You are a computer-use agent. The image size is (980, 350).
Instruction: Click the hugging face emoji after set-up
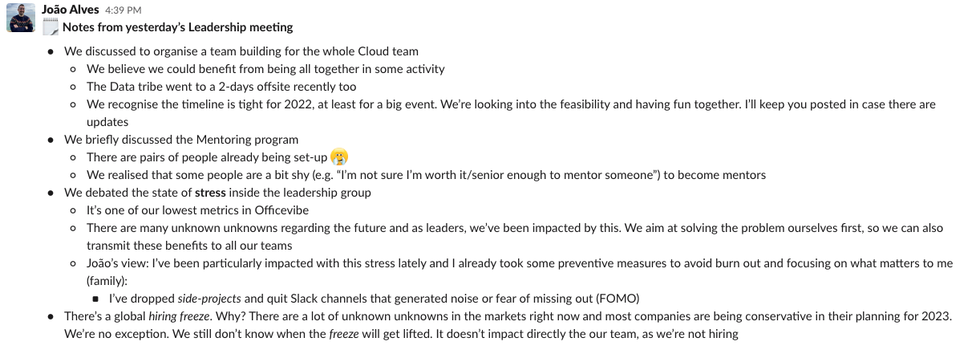340,157
